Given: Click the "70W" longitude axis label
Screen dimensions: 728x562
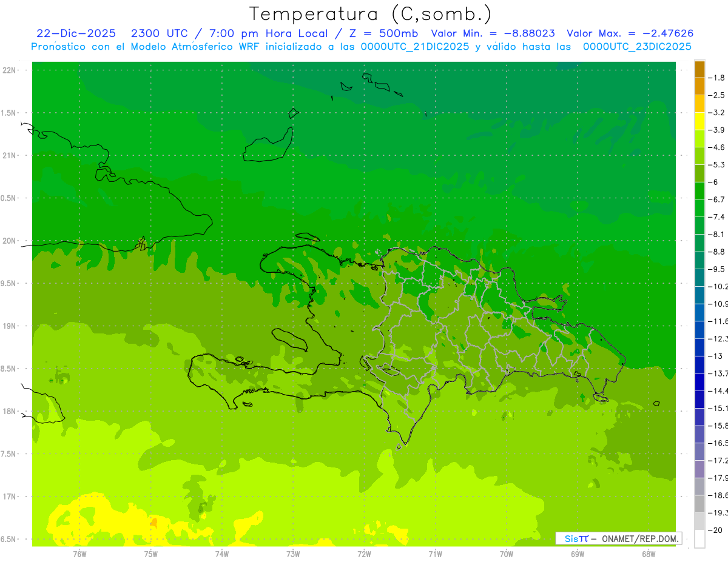Looking at the screenshot, I should [507, 554].
